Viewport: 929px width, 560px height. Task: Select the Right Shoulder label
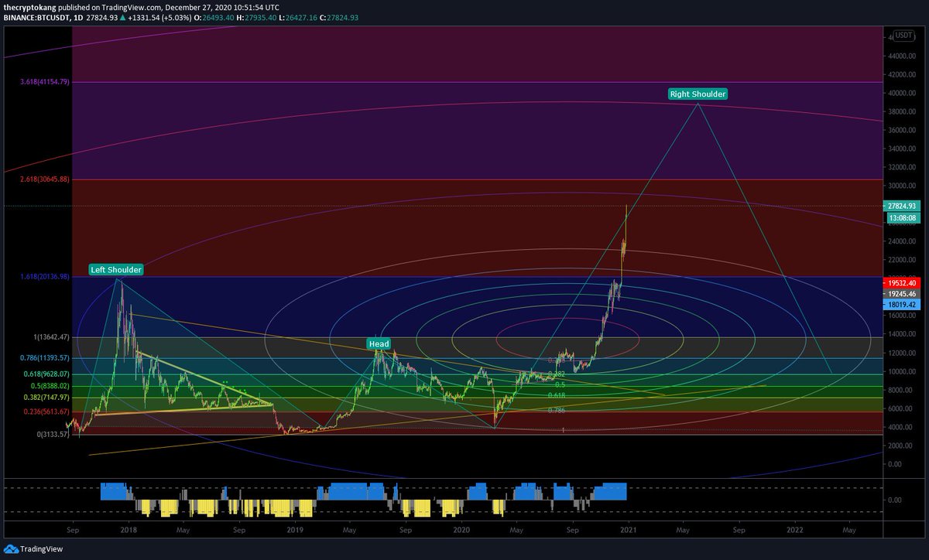click(698, 94)
